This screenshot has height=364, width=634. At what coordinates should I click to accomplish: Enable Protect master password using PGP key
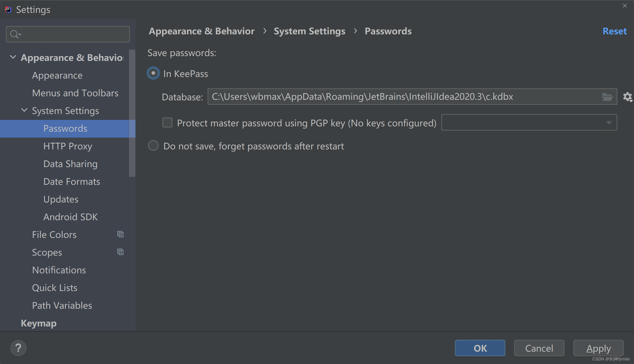click(x=167, y=122)
